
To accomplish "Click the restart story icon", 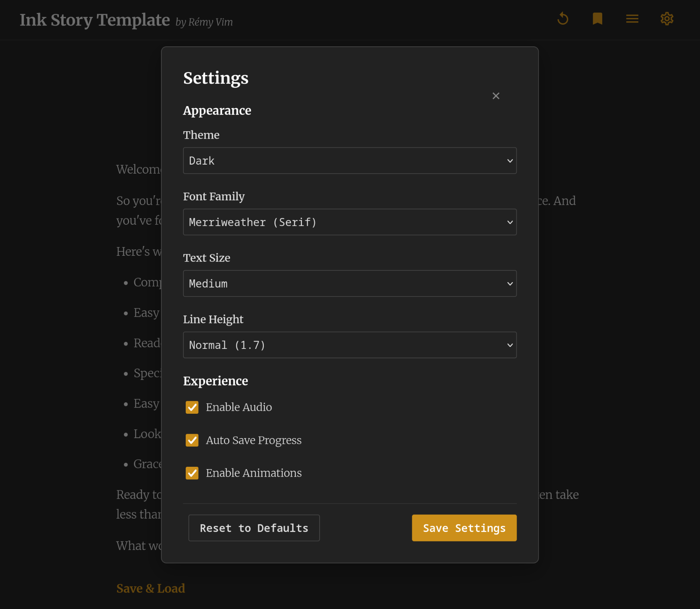I will tap(563, 18).
